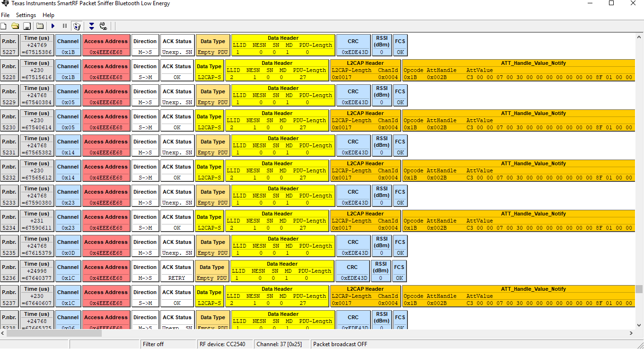Select packet number 5232 cell
The image size is (644, 349).
(x=9, y=171)
